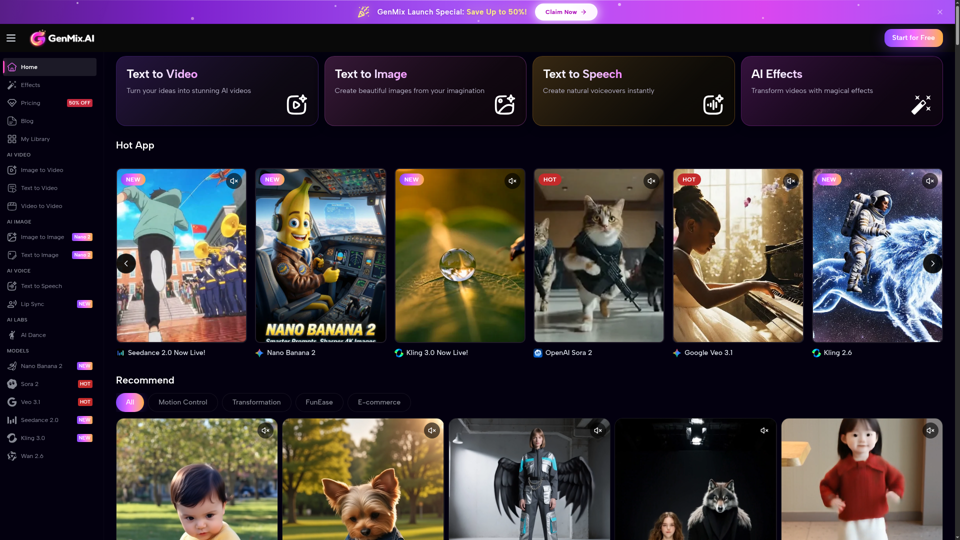Select the E-commerce filter tab
The image size is (960, 540).
click(379, 402)
